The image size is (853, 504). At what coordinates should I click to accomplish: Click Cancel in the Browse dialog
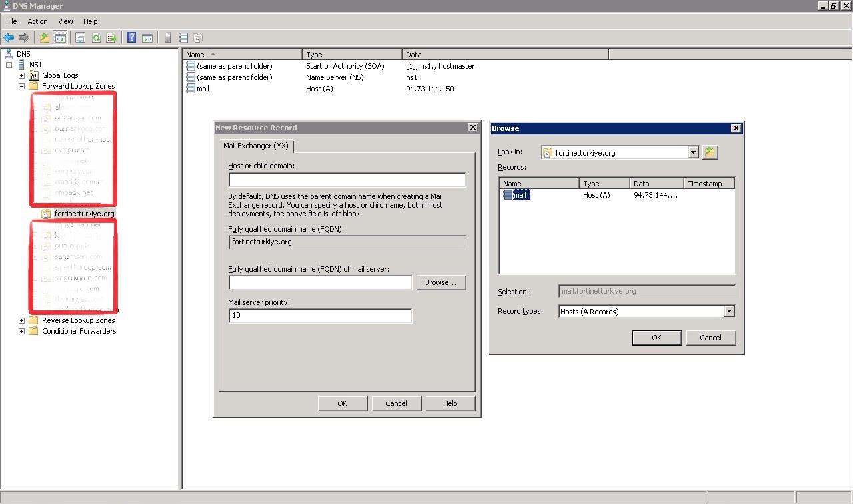[711, 338]
